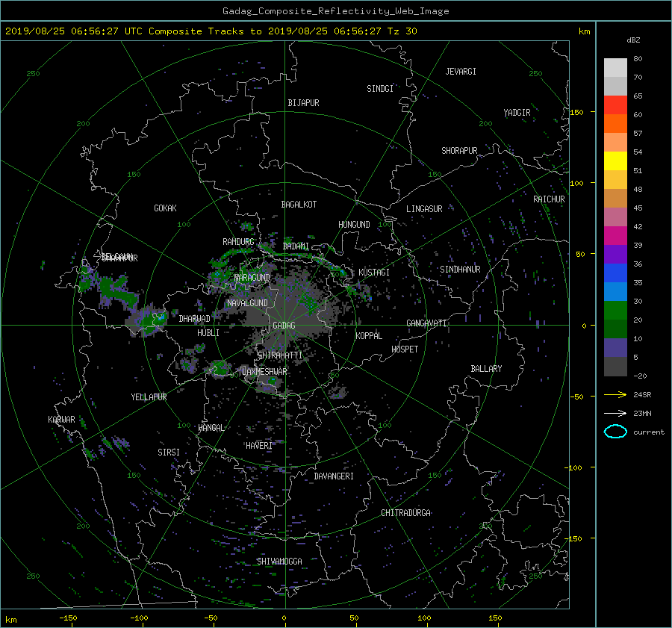This screenshot has height=628, width=672.
Task: Select the blue 36 dBZ legend swatch
Action: [x=615, y=273]
